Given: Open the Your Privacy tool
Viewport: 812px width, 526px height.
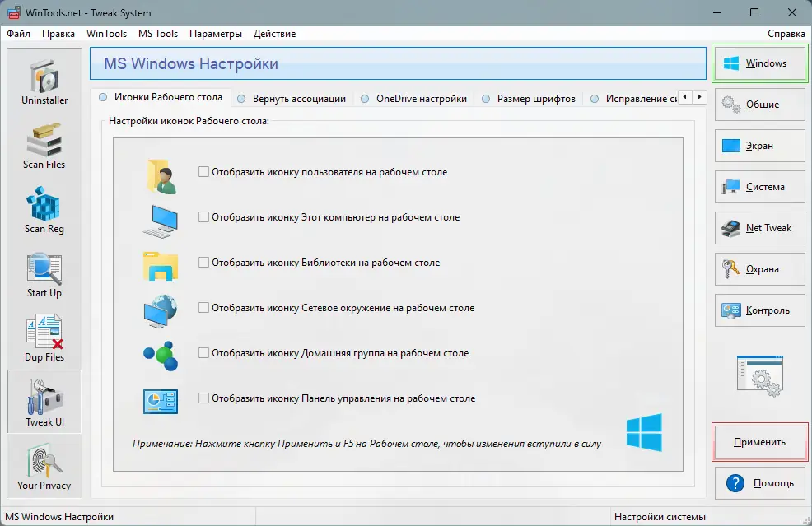Looking at the screenshot, I should click(44, 467).
